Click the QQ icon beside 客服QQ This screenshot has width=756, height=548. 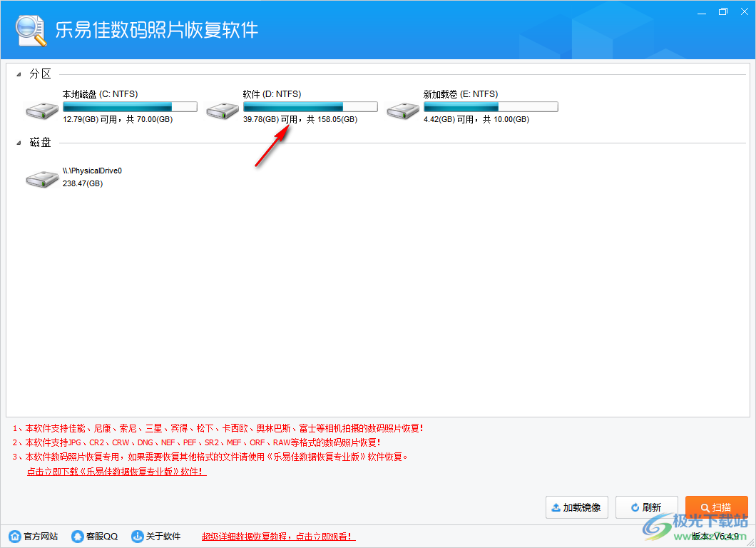tap(77, 536)
